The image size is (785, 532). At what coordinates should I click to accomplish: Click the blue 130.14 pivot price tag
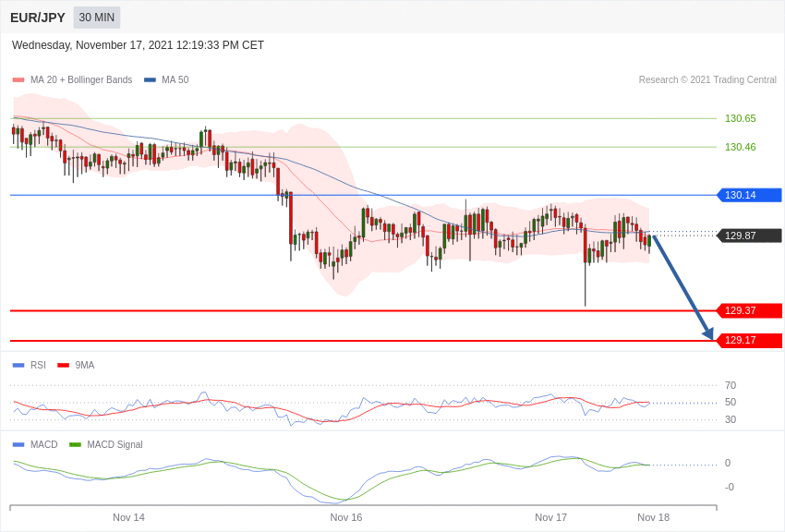click(x=750, y=195)
